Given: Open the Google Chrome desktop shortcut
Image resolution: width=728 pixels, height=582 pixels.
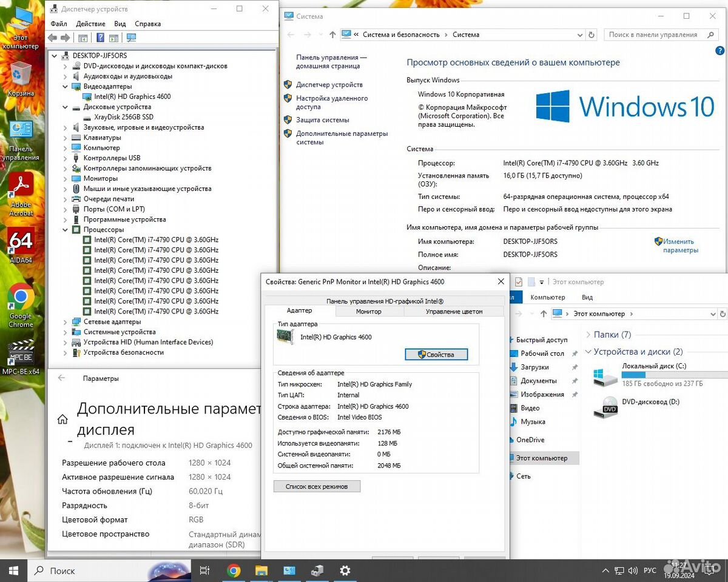Looking at the screenshot, I should click(21, 306).
